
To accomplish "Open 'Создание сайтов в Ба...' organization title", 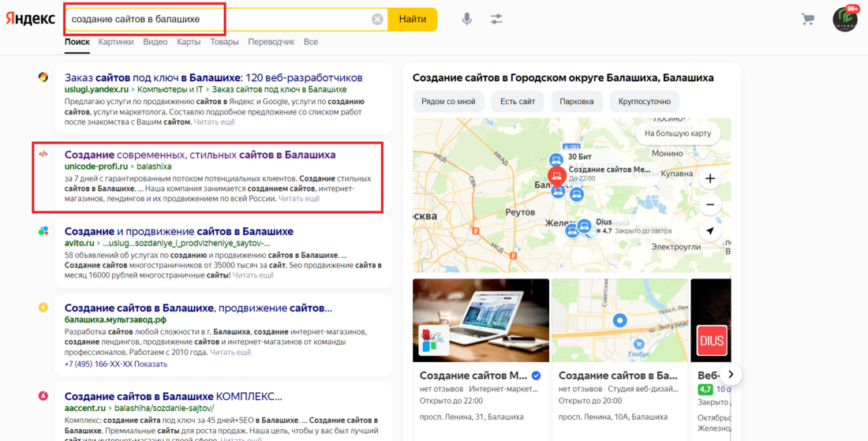I will tap(619, 376).
